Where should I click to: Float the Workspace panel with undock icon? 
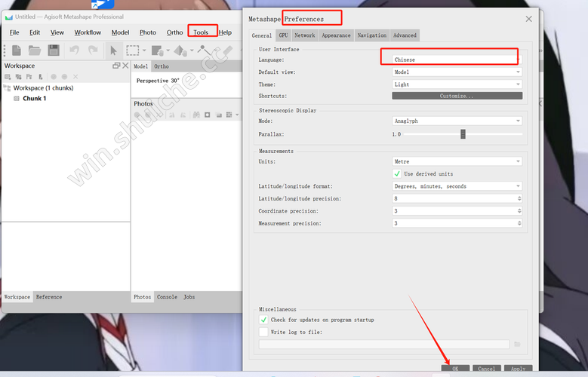click(x=116, y=66)
